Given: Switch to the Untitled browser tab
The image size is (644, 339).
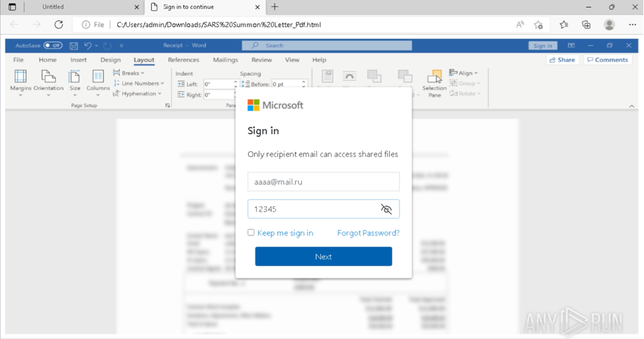Looking at the screenshot, I should pos(53,7).
